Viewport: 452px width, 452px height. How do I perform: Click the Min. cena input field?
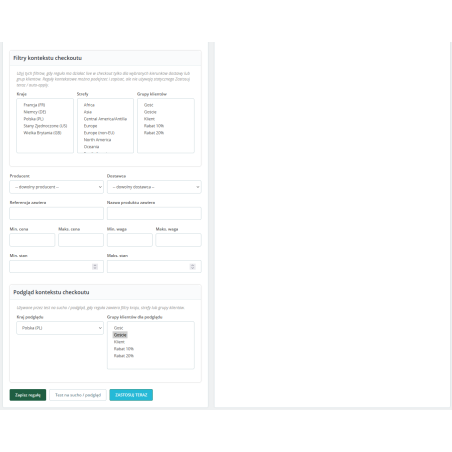click(x=32, y=240)
